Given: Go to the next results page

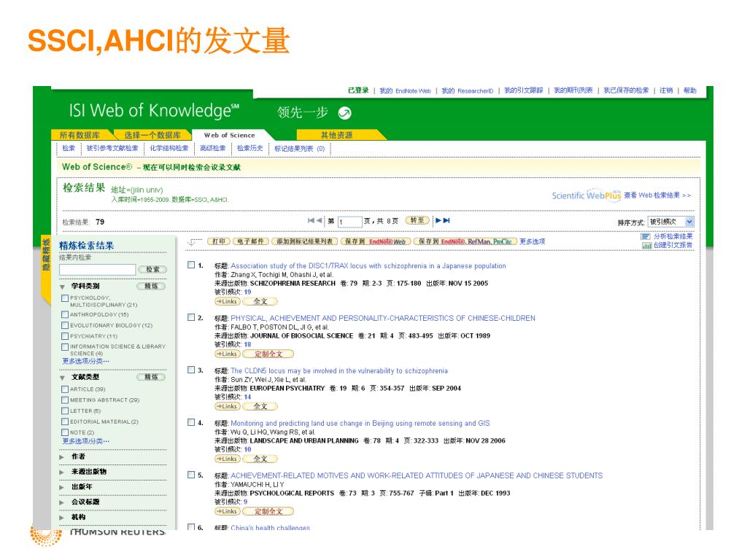Looking at the screenshot, I should 438,220.
